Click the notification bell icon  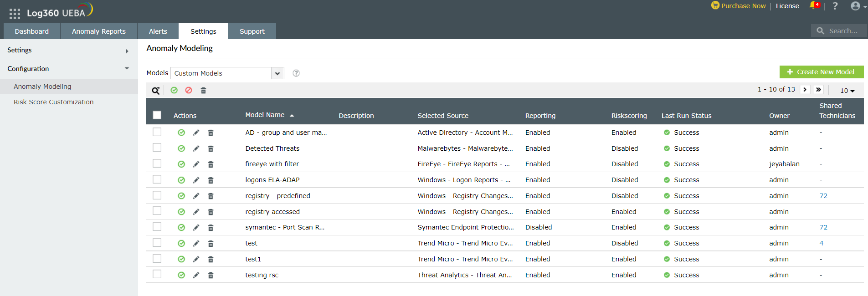[813, 6]
